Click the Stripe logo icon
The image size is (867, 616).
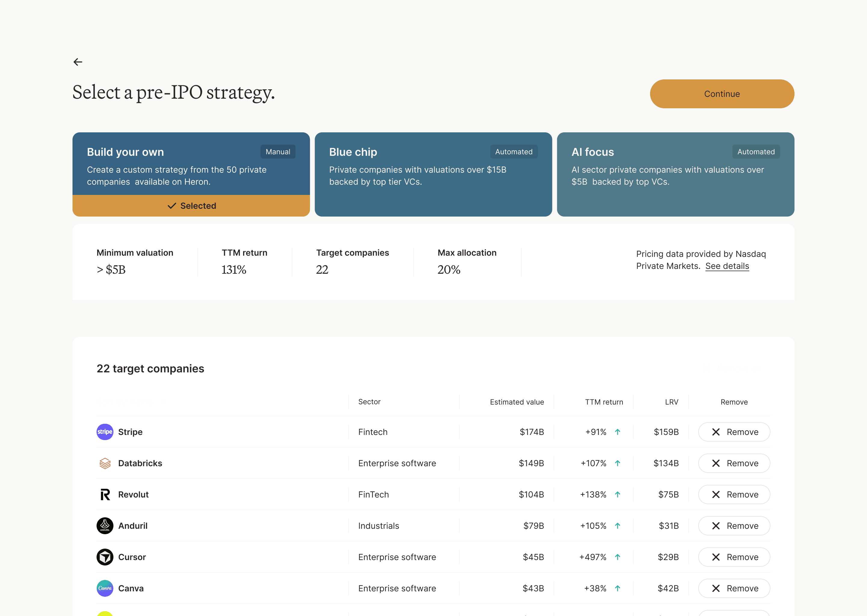pos(105,432)
